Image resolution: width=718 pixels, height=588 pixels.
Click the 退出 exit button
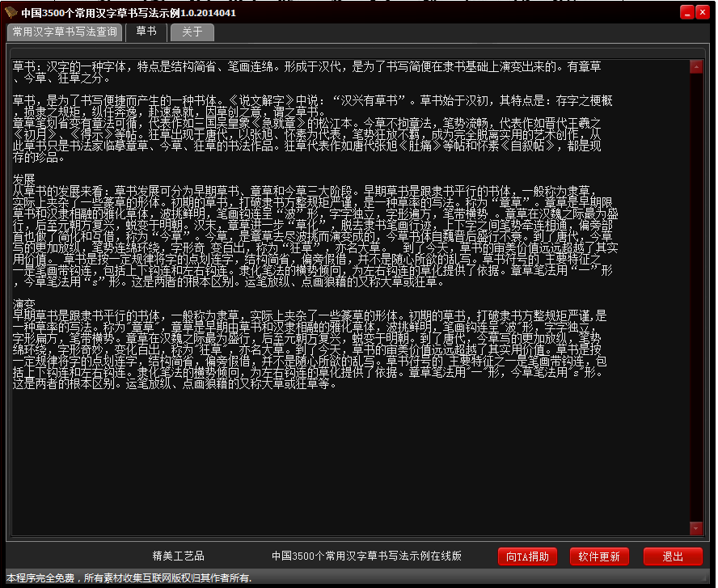point(673,556)
